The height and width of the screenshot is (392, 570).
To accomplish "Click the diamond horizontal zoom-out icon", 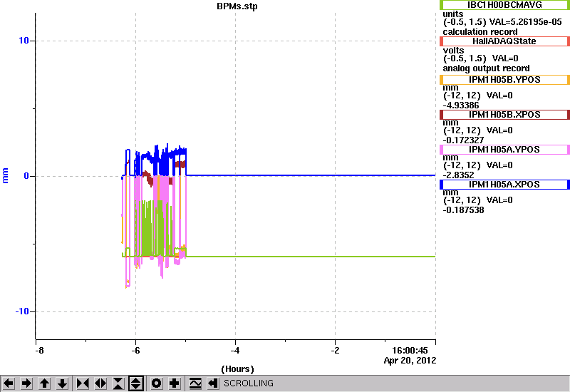I will pos(100,383).
